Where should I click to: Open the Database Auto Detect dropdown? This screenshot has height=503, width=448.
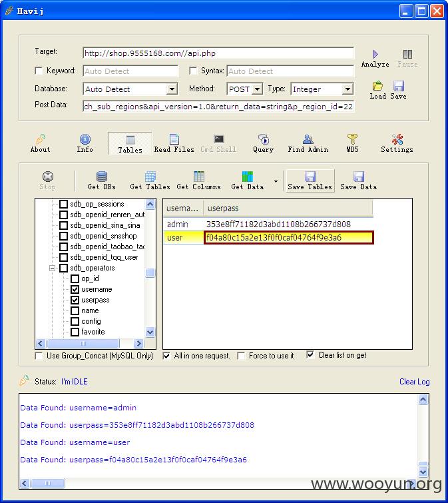(172, 89)
